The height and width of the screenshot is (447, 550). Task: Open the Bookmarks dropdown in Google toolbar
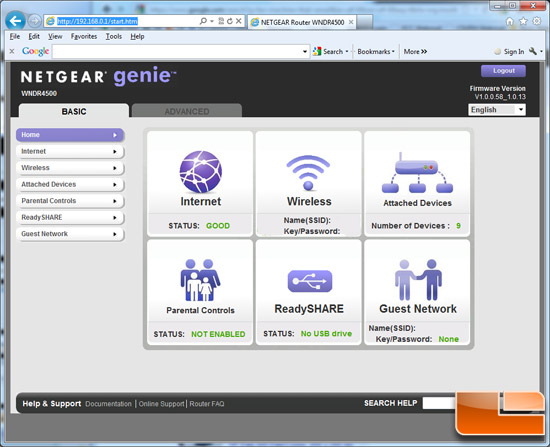coord(376,52)
